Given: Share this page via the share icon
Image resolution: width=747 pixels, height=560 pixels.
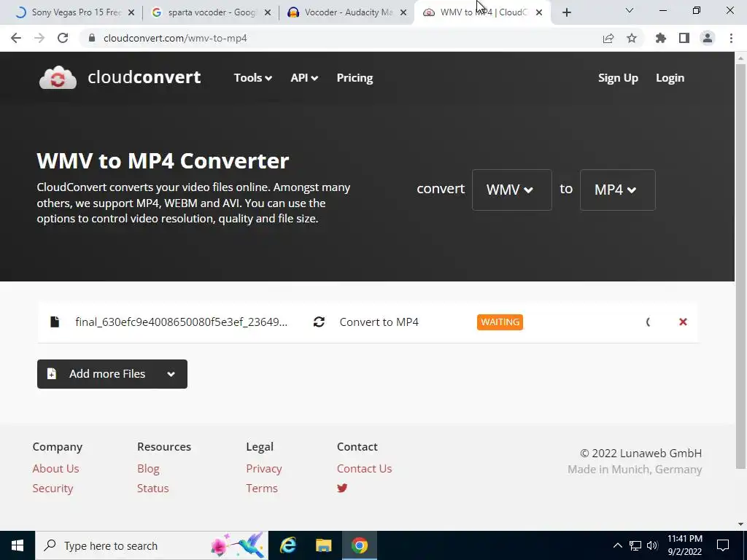Looking at the screenshot, I should tap(608, 38).
